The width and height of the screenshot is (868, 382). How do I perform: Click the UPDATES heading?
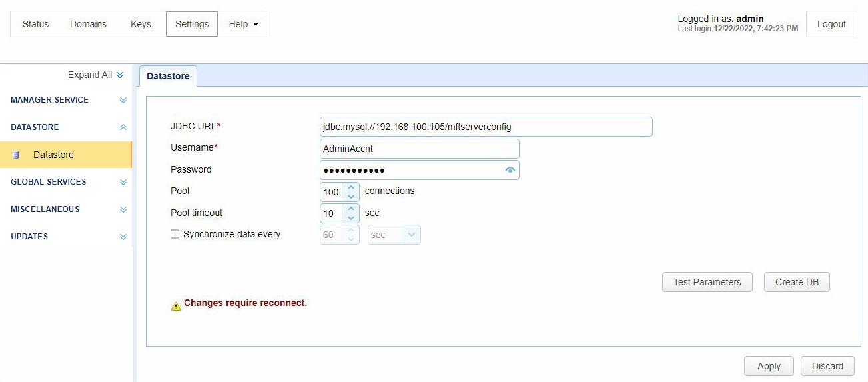pyautogui.click(x=29, y=237)
